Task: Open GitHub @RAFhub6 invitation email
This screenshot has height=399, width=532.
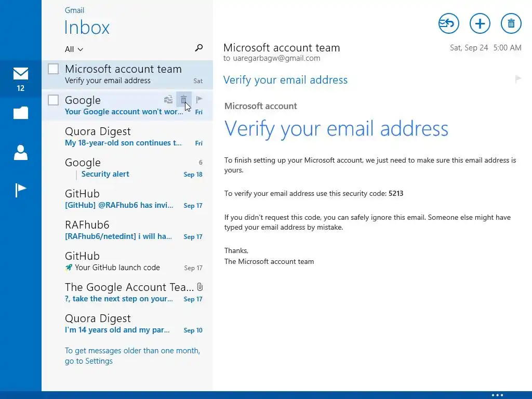Action: [x=127, y=199]
